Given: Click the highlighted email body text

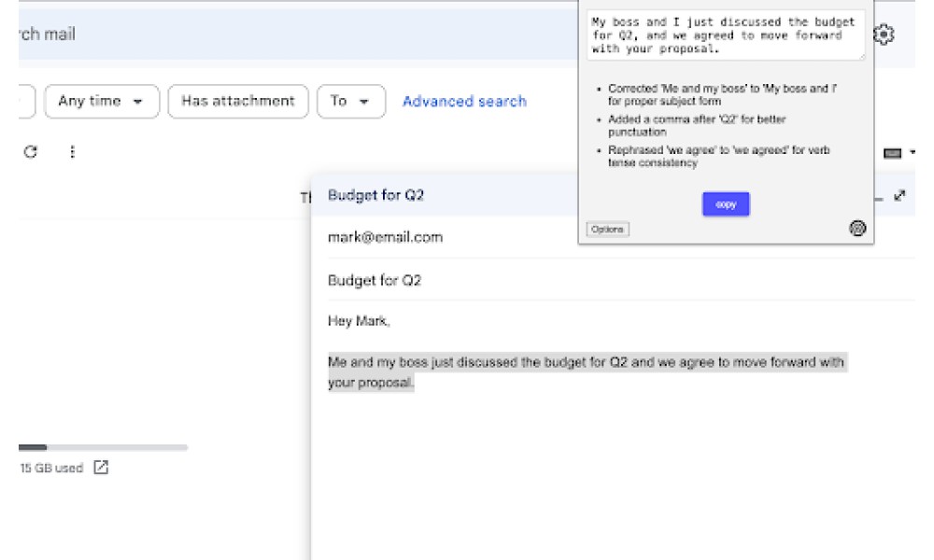Looking at the screenshot, I should pos(587,372).
